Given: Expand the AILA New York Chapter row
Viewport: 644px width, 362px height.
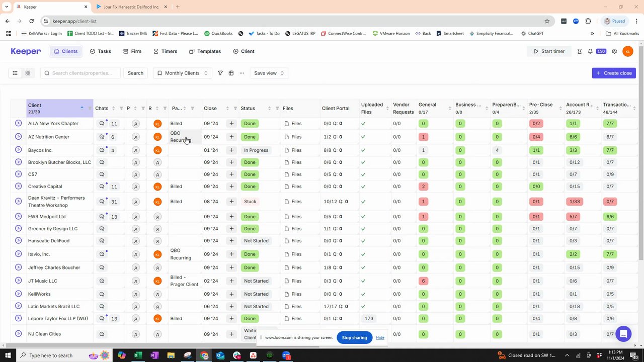Looking at the screenshot, I should pos(18,123).
